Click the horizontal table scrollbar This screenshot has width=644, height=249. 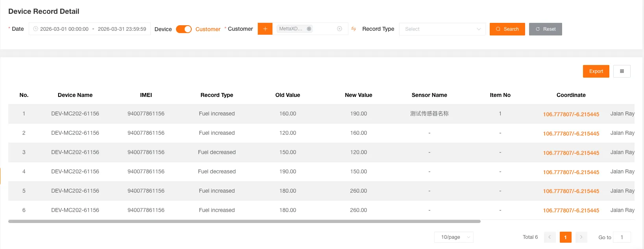tap(244, 221)
